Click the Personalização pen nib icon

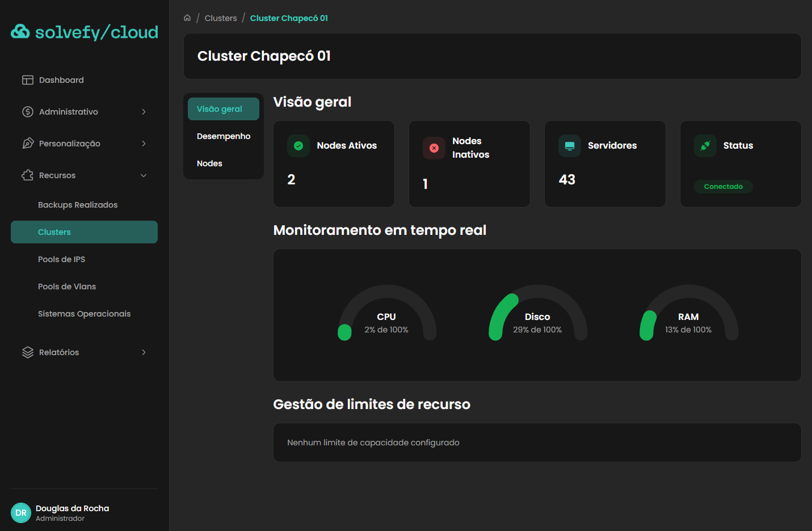coord(28,144)
